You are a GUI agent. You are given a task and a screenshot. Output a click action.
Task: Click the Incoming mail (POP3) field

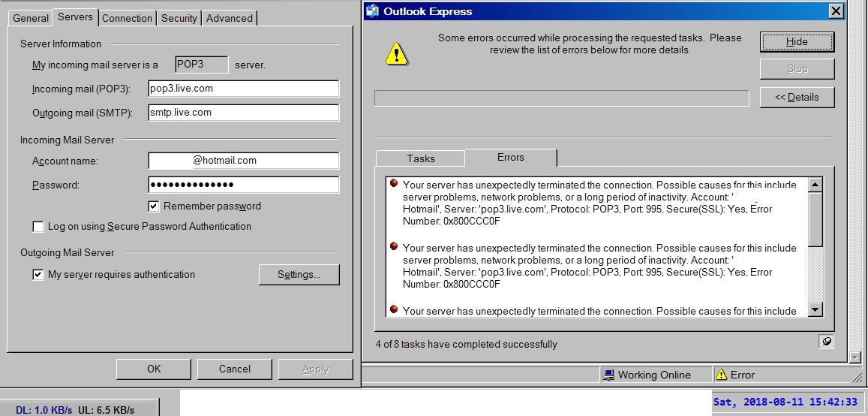coord(243,89)
